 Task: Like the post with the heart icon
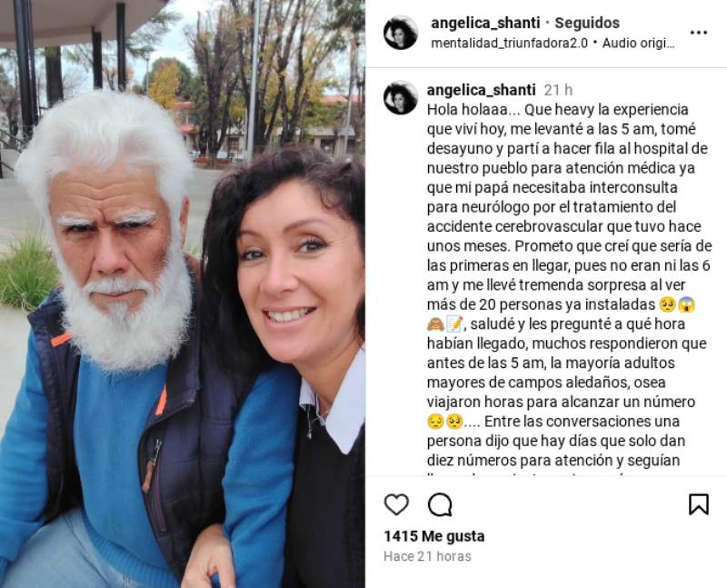tap(396, 504)
